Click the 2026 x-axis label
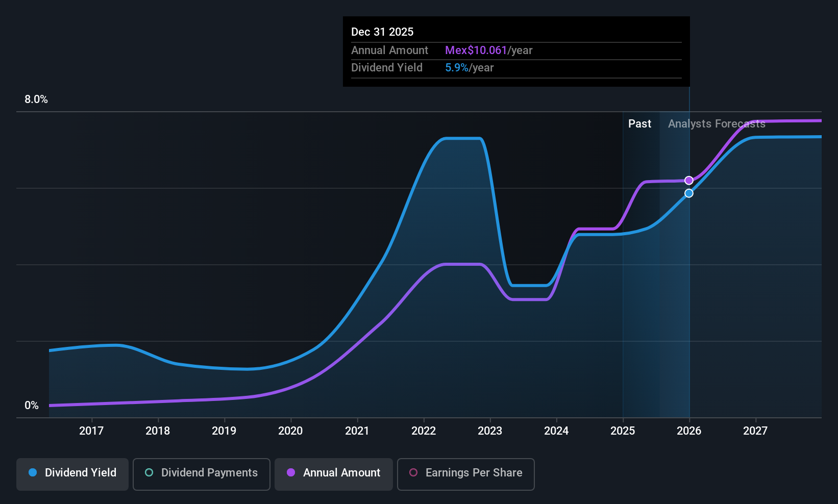 (689, 431)
